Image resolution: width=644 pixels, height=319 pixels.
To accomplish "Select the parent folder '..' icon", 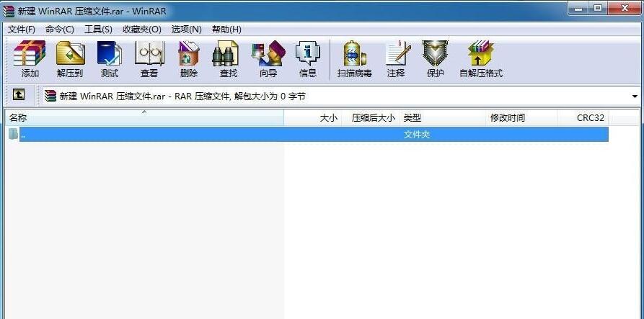I will point(14,134).
